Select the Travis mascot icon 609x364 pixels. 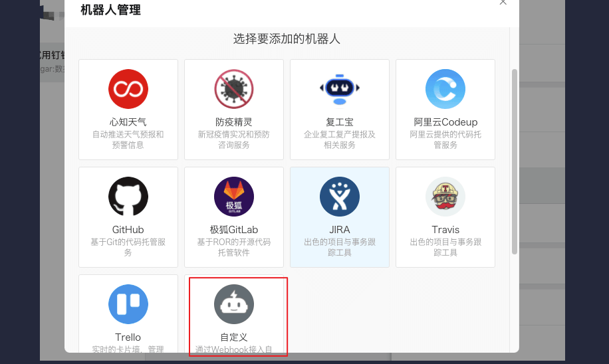coord(445,197)
